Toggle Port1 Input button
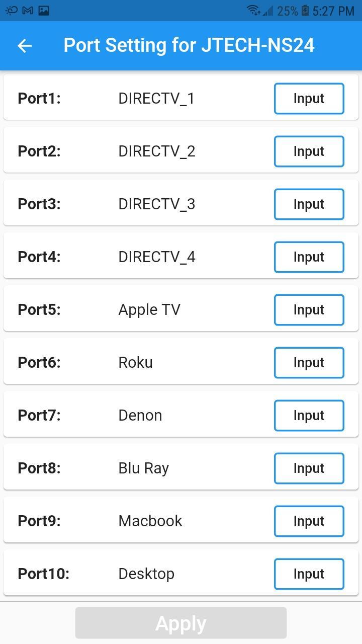Viewport: 362px width, 644px height. 309,99
